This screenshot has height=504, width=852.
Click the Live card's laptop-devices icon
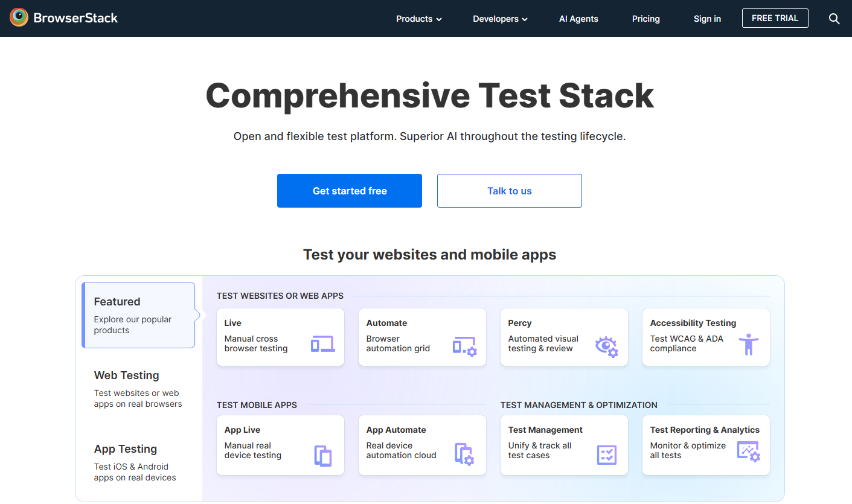322,344
